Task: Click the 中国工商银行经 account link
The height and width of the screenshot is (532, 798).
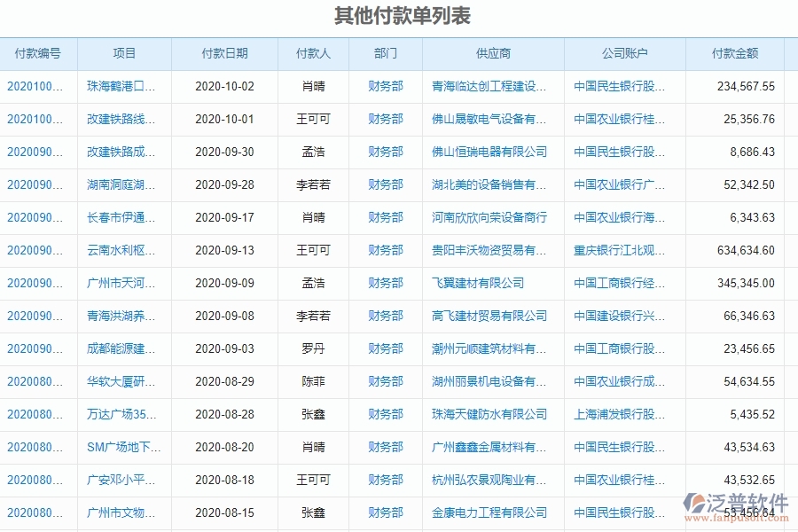Action: [x=619, y=283]
